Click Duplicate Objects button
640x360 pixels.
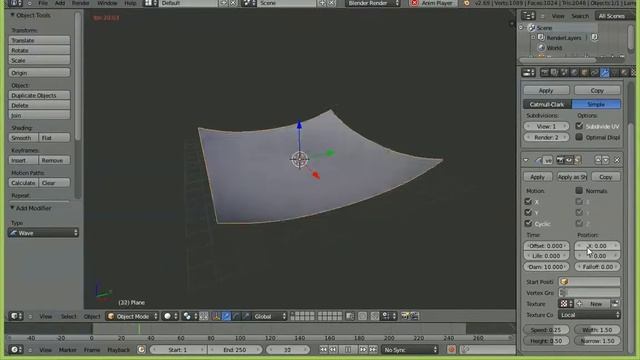point(39,96)
